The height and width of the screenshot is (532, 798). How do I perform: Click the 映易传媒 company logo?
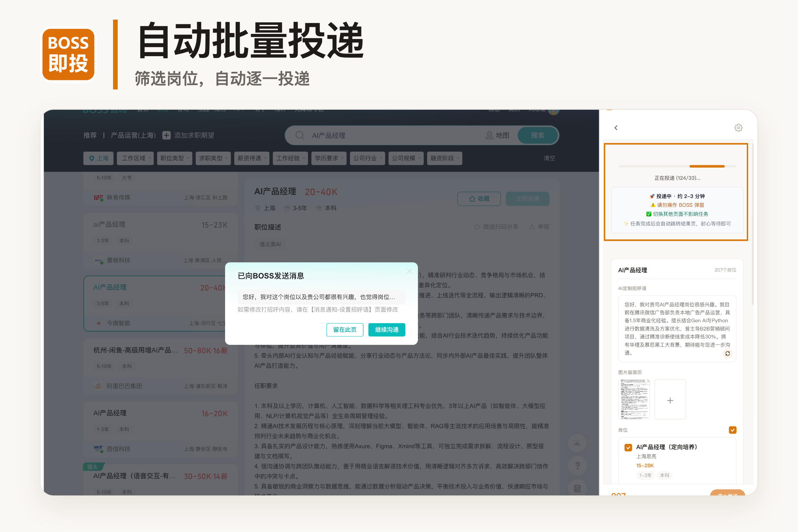(98, 198)
